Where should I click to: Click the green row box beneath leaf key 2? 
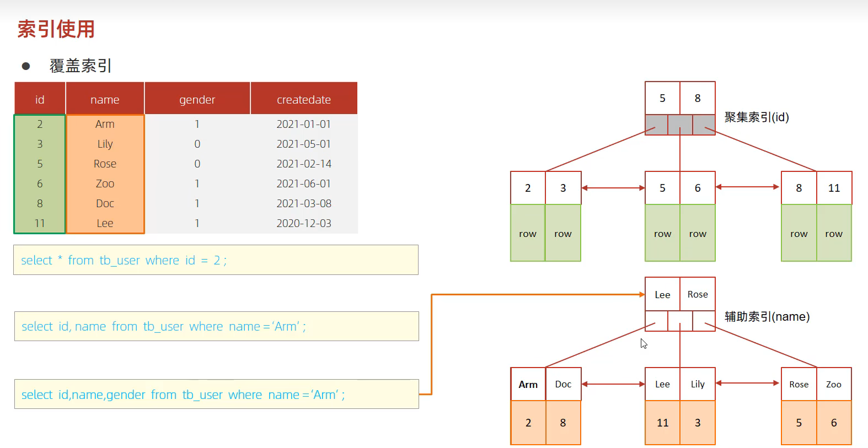point(528,233)
